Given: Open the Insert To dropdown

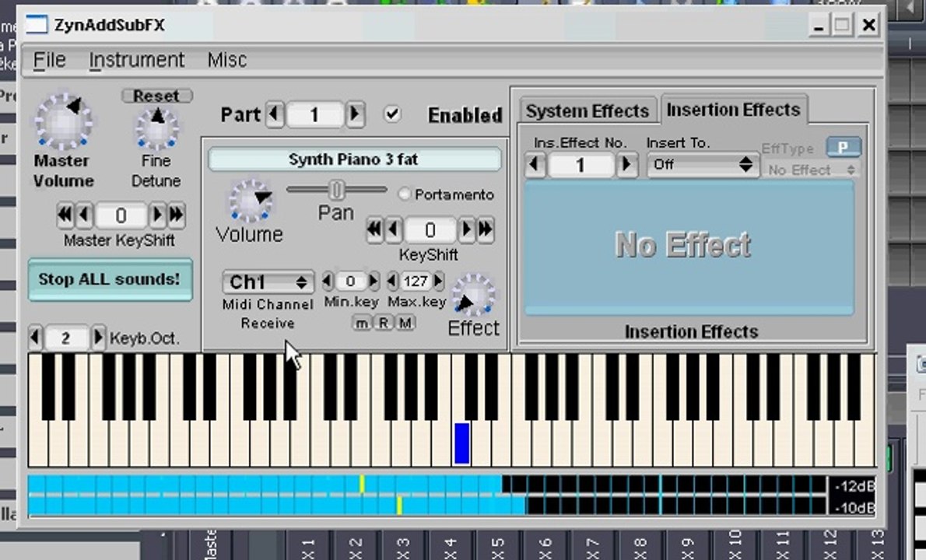Looking at the screenshot, I should pyautogui.click(x=702, y=165).
